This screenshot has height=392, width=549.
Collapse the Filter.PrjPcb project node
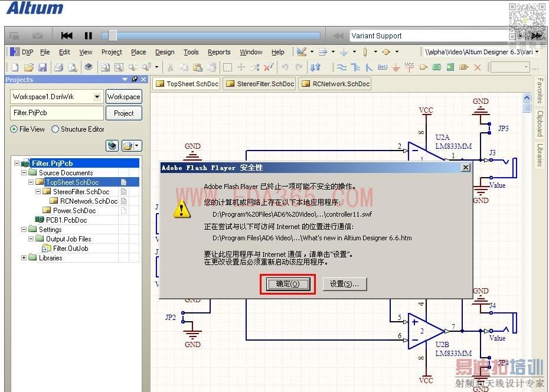(17, 164)
